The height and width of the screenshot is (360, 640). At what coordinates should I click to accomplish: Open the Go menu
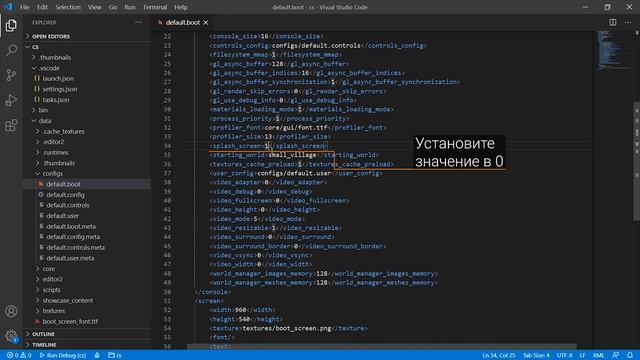pos(113,7)
